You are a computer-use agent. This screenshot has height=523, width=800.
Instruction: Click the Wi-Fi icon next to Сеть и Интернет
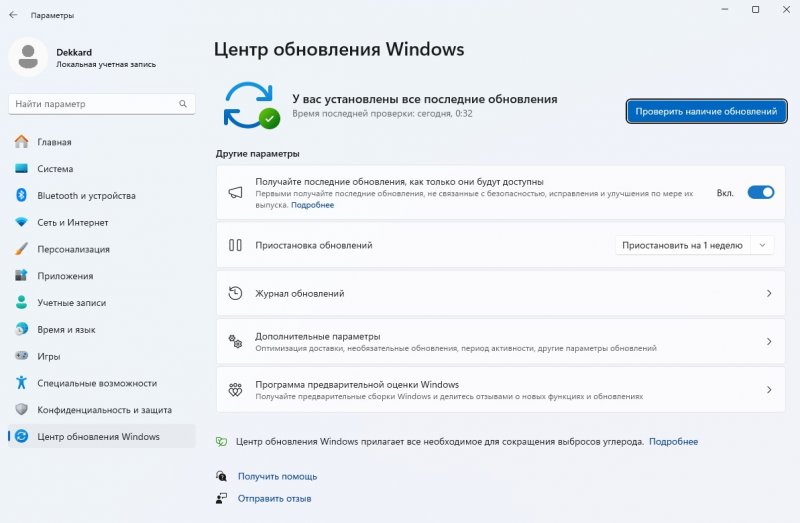tap(21, 222)
